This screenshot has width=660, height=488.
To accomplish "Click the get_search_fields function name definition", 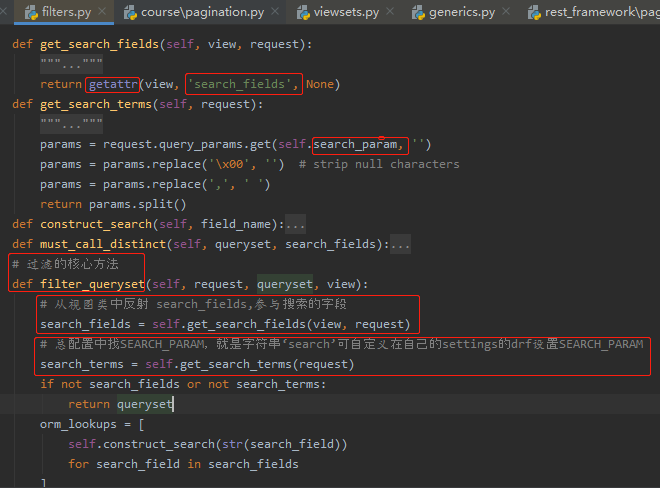I will coord(99,44).
